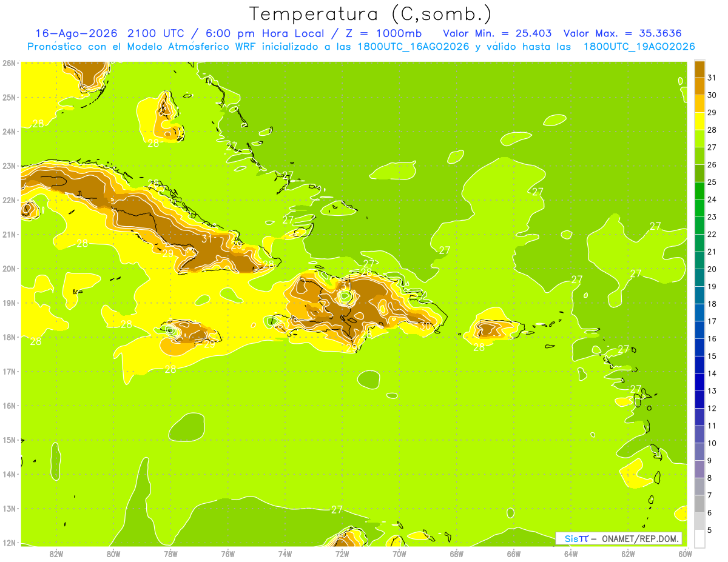Click the latitude axis label 12N
This screenshot has width=728, height=562.
tap(8, 543)
